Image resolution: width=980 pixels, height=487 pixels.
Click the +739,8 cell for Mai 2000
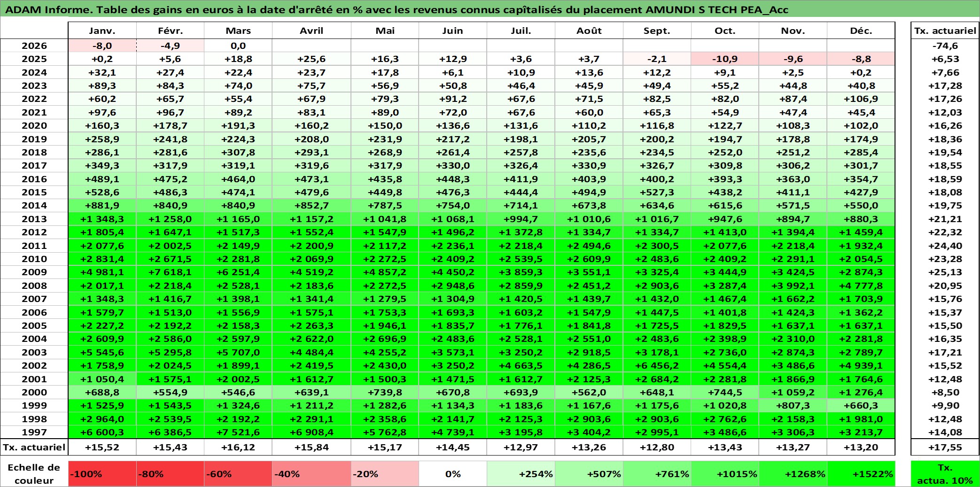pyautogui.click(x=385, y=392)
